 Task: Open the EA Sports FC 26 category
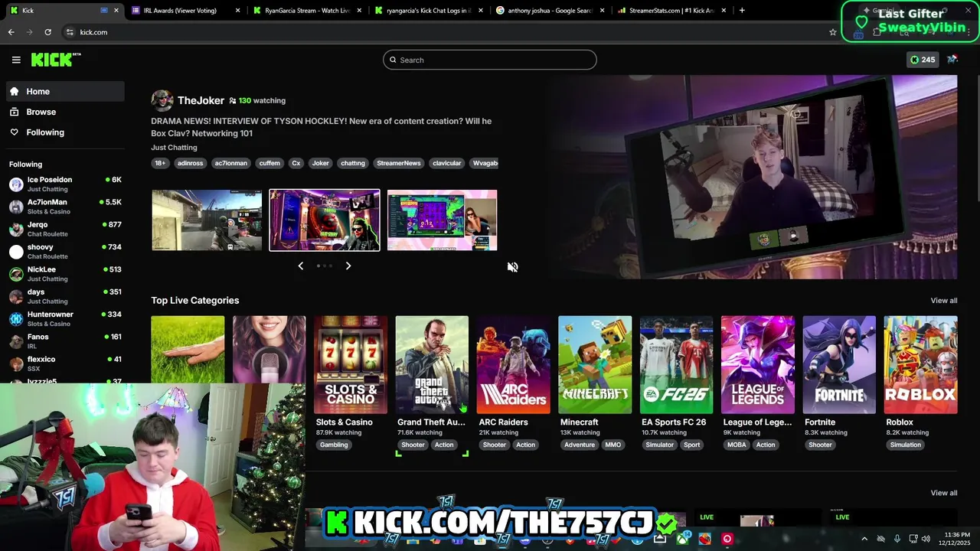pos(676,365)
